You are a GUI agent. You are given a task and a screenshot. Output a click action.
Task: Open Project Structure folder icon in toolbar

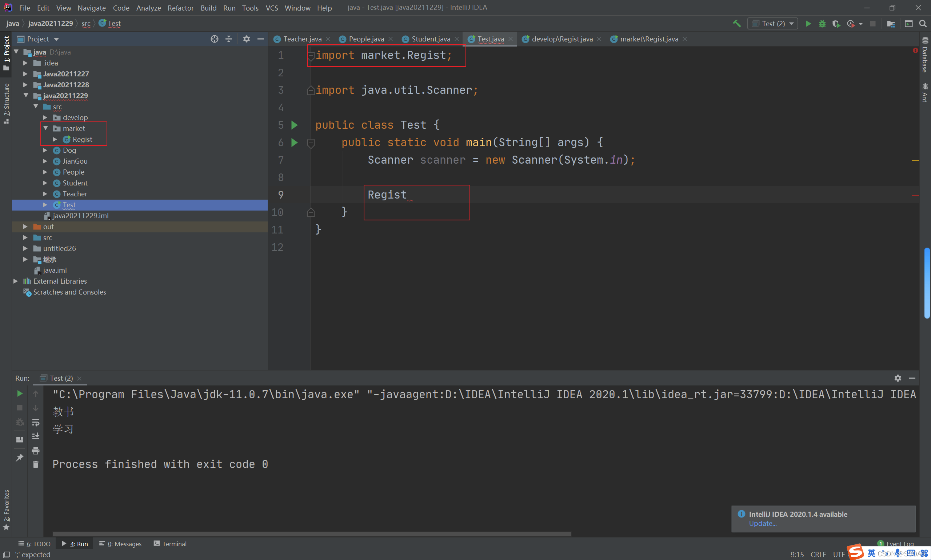click(x=891, y=23)
